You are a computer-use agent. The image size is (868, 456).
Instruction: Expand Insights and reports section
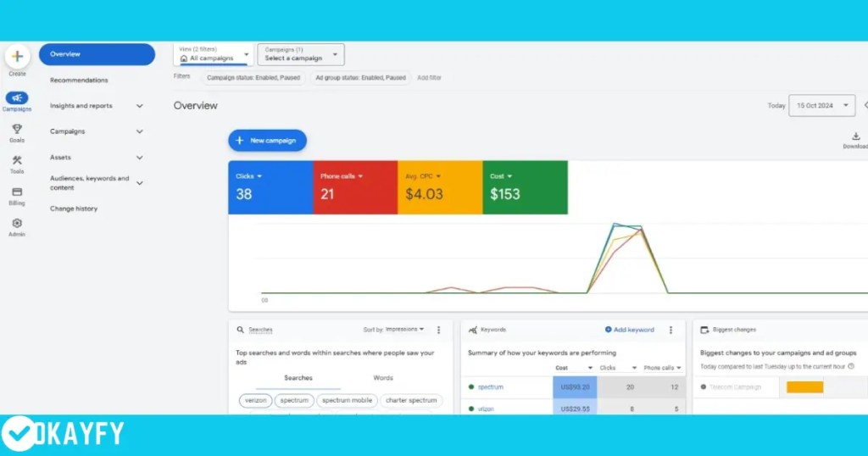[x=140, y=106]
